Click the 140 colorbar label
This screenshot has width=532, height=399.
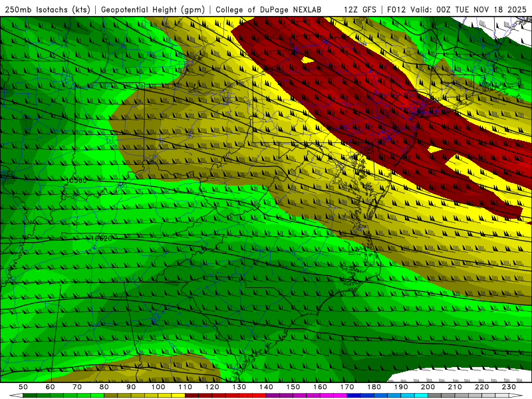click(x=266, y=387)
